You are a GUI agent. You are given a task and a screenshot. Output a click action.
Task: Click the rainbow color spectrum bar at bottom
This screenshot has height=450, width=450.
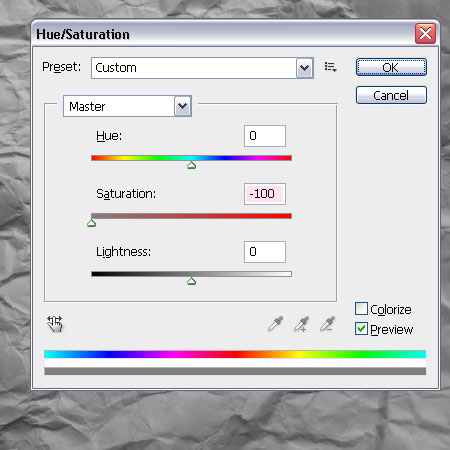click(235, 354)
